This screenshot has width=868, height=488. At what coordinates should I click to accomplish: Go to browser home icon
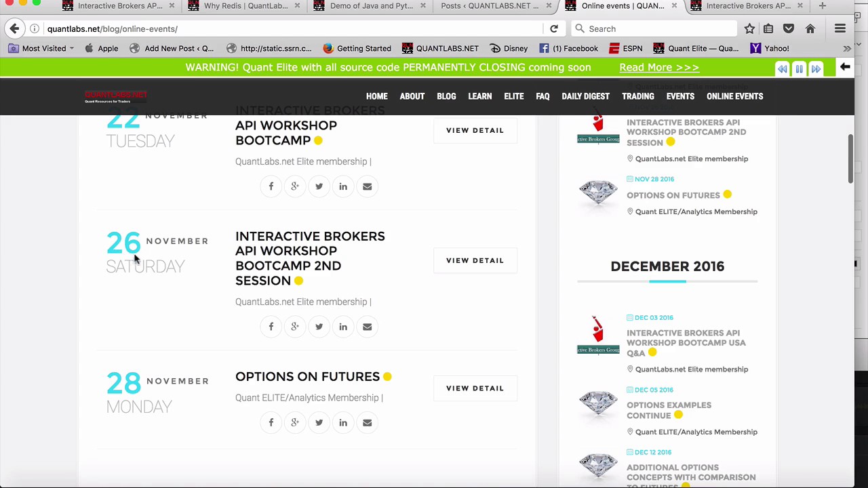tap(810, 28)
